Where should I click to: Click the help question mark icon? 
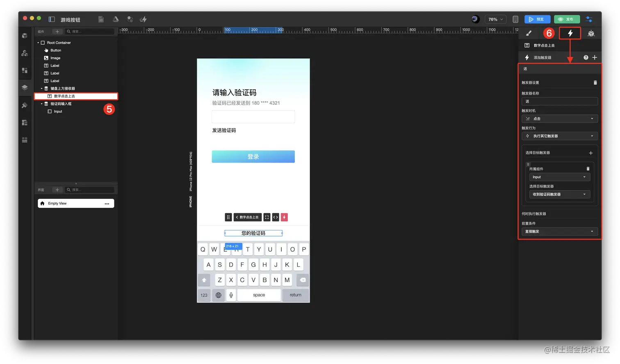(586, 57)
